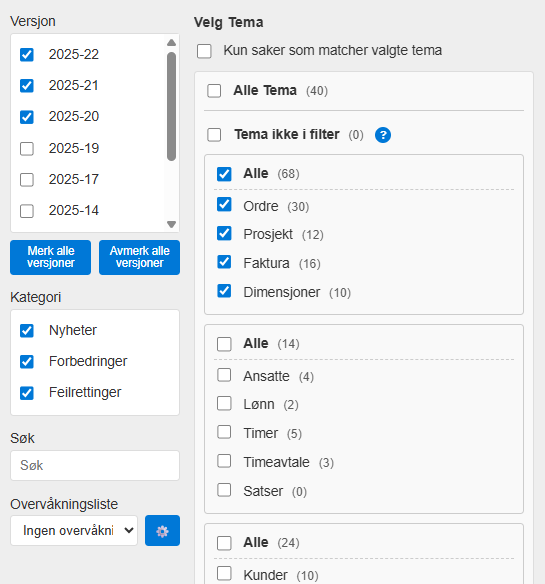
Task: Enable Kun saker som matcher valgte tema
Action: click(204, 51)
